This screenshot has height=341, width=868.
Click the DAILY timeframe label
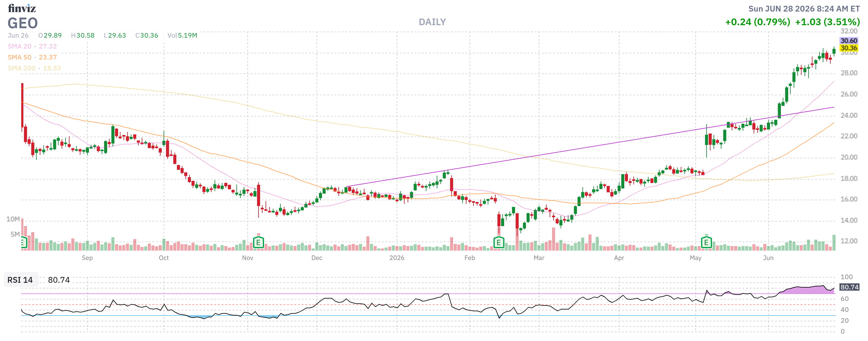pyautogui.click(x=432, y=22)
